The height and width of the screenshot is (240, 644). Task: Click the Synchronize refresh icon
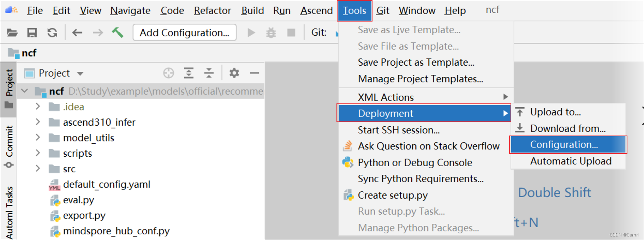(x=52, y=33)
